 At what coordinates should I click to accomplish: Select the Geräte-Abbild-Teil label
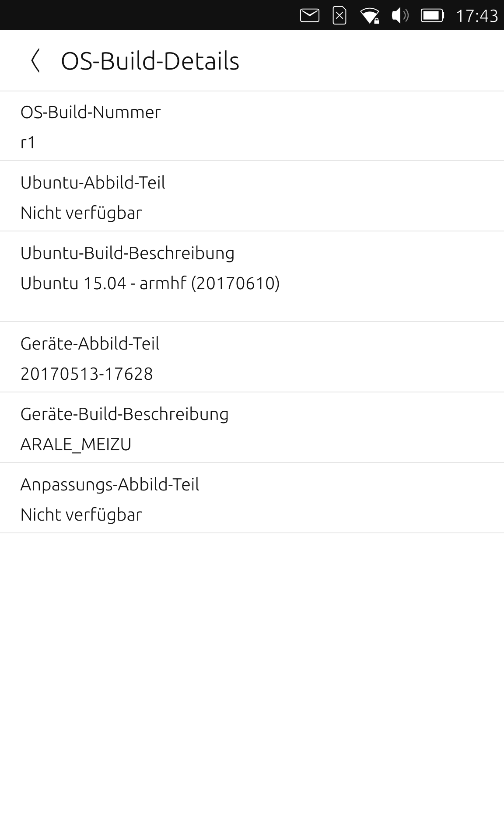coord(90,344)
